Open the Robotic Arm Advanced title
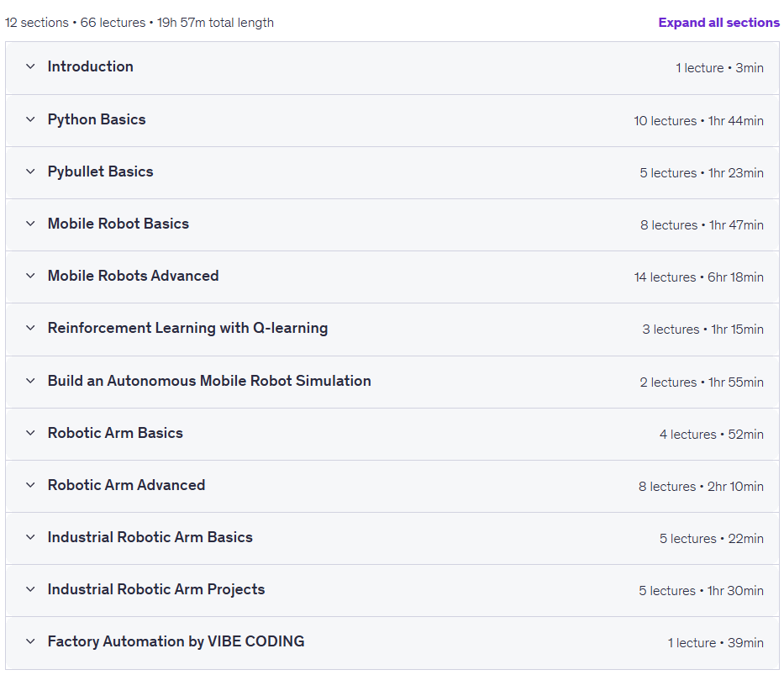Image resolution: width=784 pixels, height=675 pixels. [127, 485]
